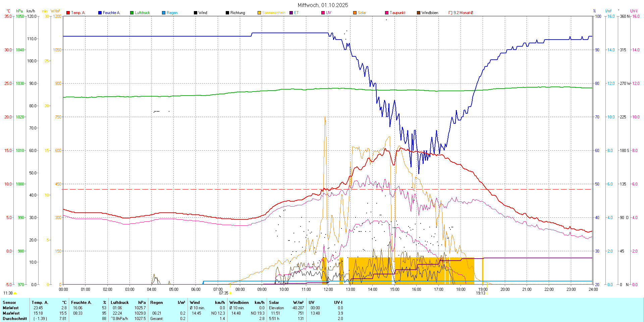Click the orange Solar legend square
The width and height of the screenshot is (644, 322).
click(x=355, y=13)
